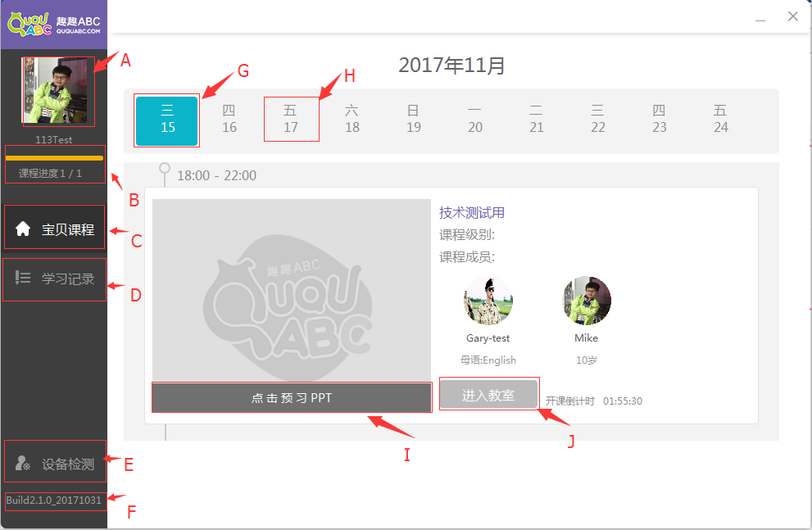
Task: Click the 进入教室 button
Action: [488, 394]
